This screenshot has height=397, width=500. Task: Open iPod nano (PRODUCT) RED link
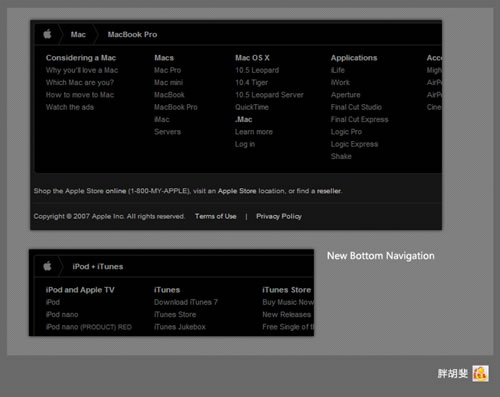(x=89, y=327)
